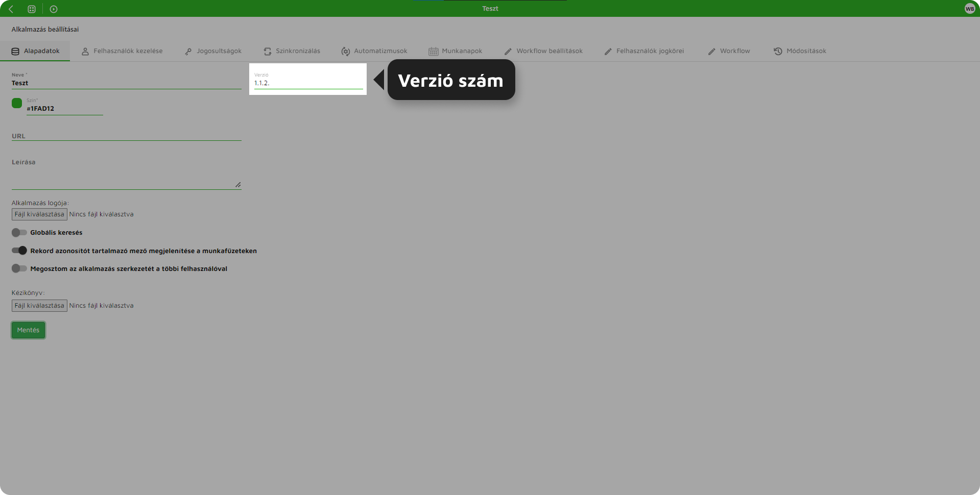Screen dimensions: 980x495
Task: Click the Leírása textarea resize handle
Action: (x=238, y=185)
